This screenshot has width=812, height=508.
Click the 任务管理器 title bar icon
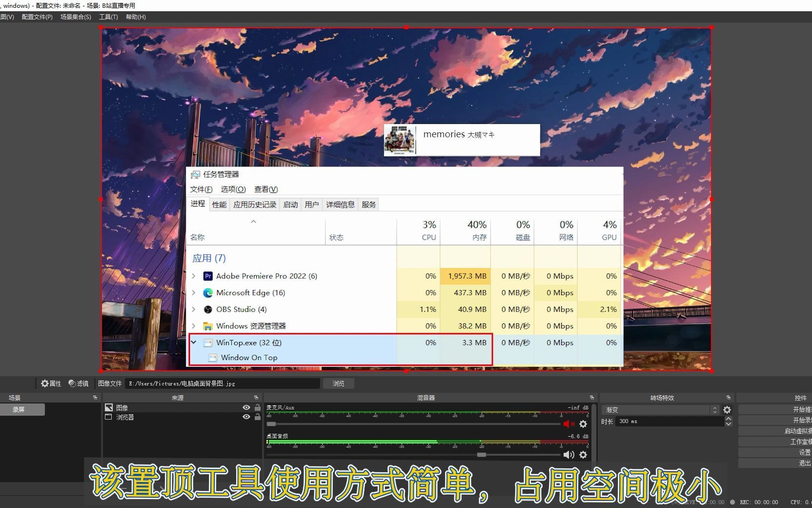196,174
